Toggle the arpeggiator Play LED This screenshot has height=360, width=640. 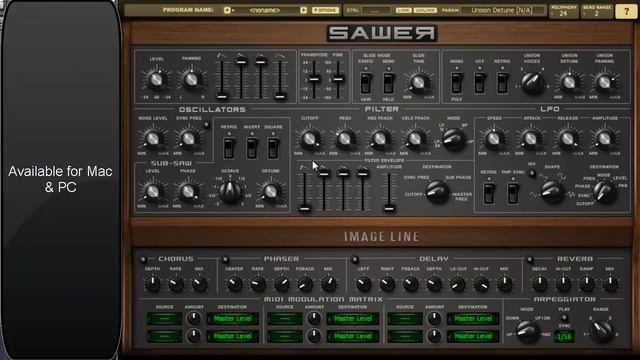tap(564, 318)
